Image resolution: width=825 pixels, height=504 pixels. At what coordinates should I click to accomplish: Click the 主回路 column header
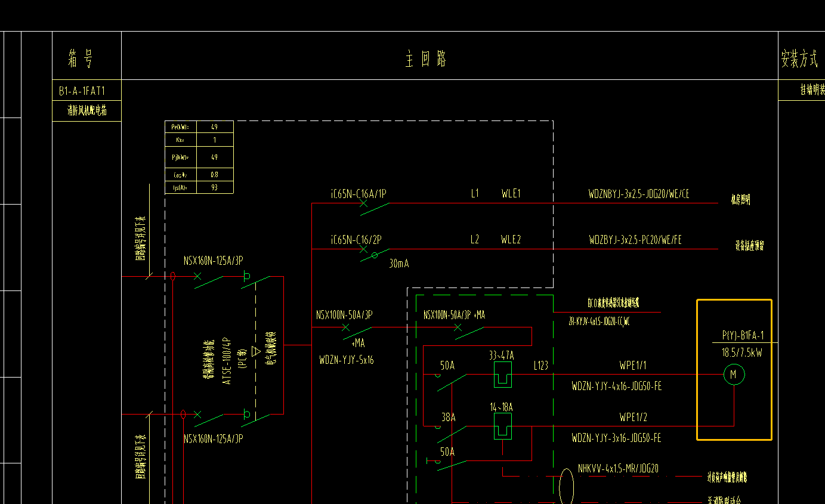pos(426,58)
